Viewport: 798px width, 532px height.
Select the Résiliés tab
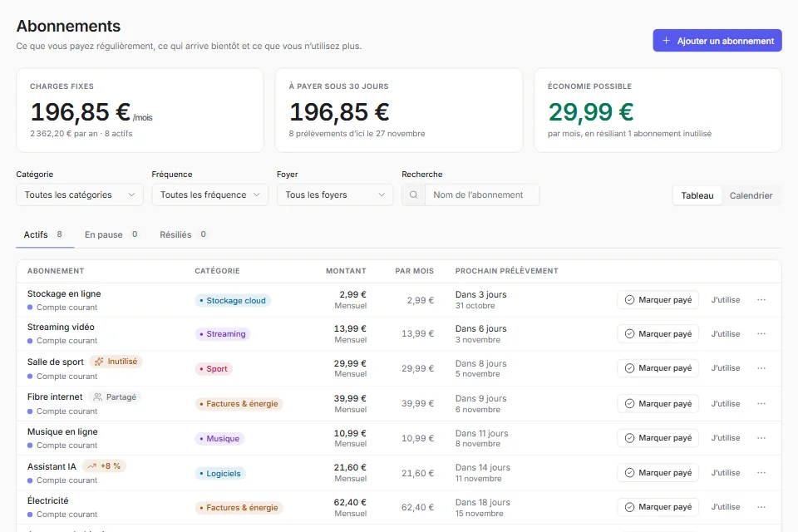click(x=183, y=234)
